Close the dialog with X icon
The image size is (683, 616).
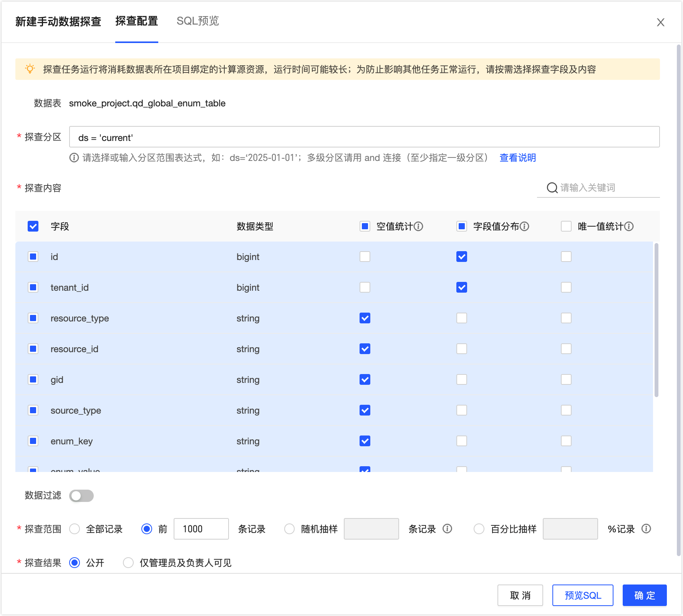coord(660,22)
